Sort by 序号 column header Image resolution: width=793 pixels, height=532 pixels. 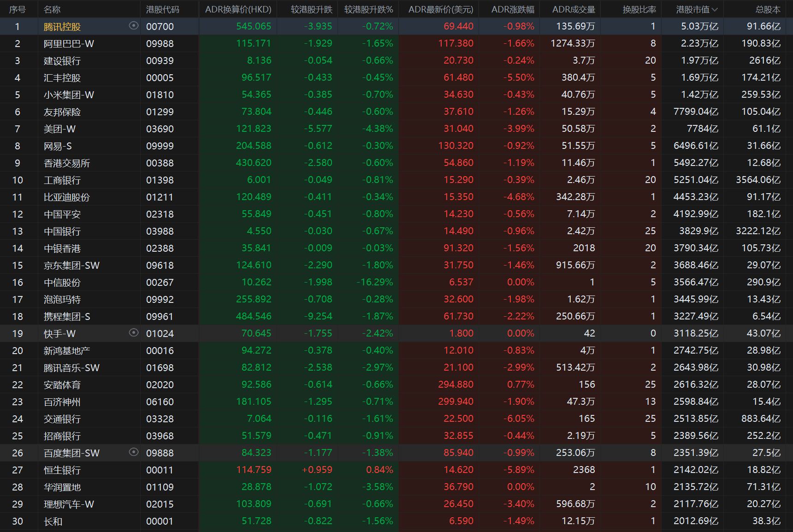pos(18,9)
